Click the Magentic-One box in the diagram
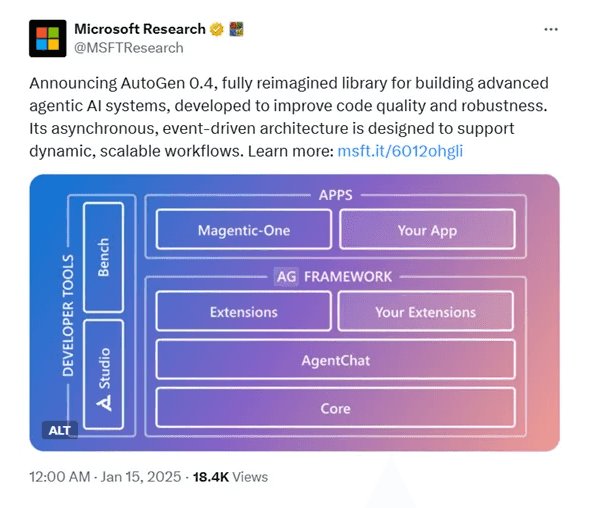Image resolution: width=595 pixels, height=508 pixels. [244, 230]
